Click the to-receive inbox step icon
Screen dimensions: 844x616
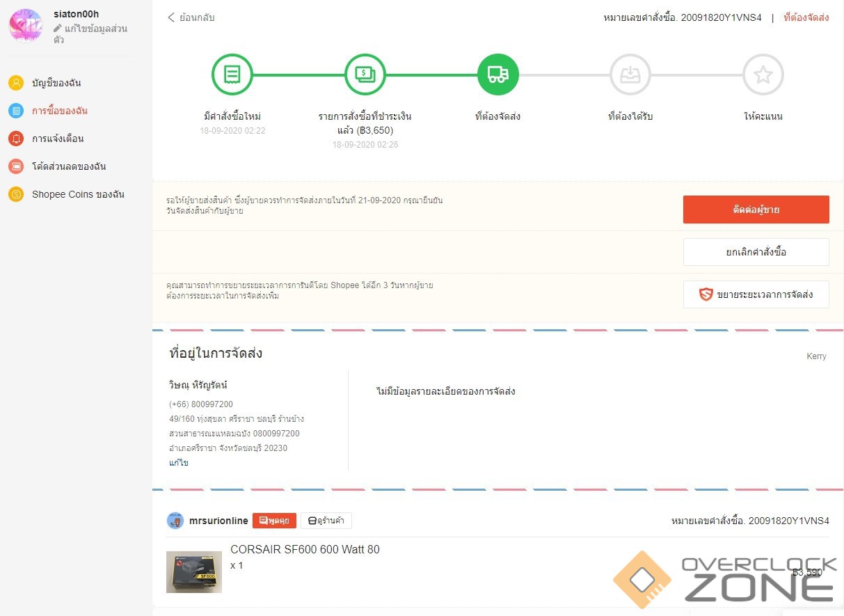[630, 74]
